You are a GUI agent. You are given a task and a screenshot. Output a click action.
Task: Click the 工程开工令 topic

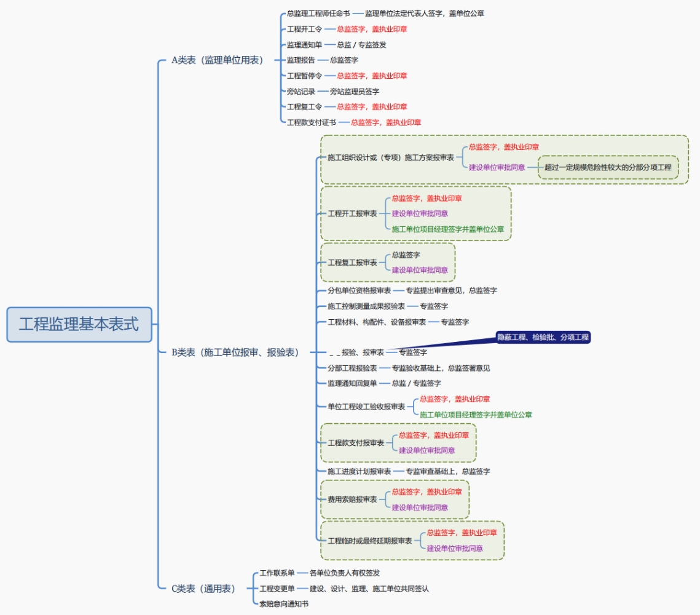point(304,29)
